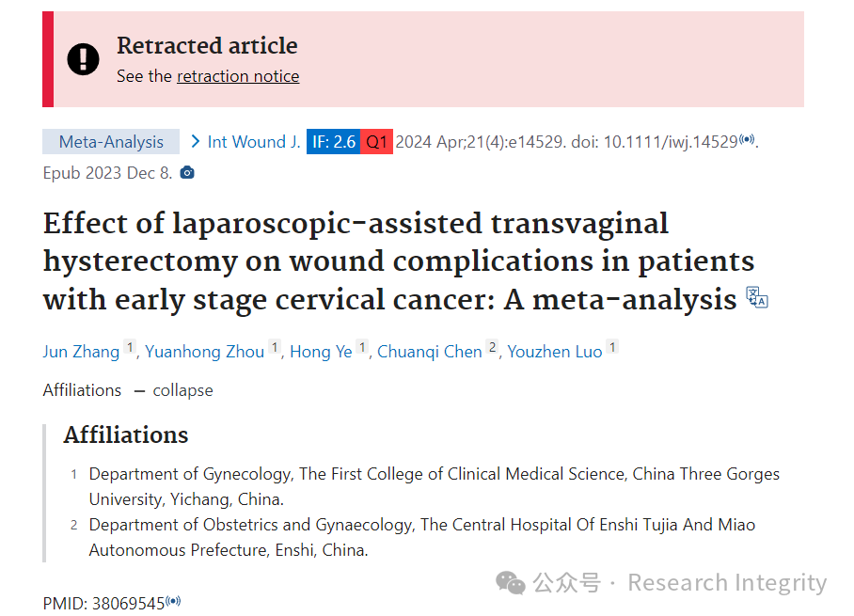Click affiliation superscript 2 after Chuanqi Chen
Screen dimensions: 854x616
coord(492,347)
